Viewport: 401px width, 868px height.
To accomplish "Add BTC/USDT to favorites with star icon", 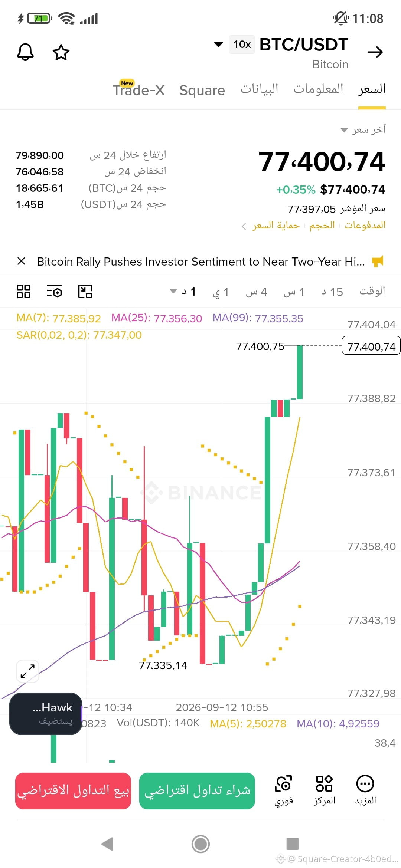I will pos(61,52).
